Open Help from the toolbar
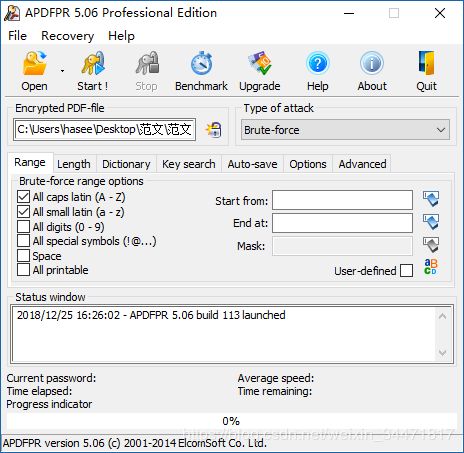This screenshot has height=453, width=464. [x=318, y=71]
